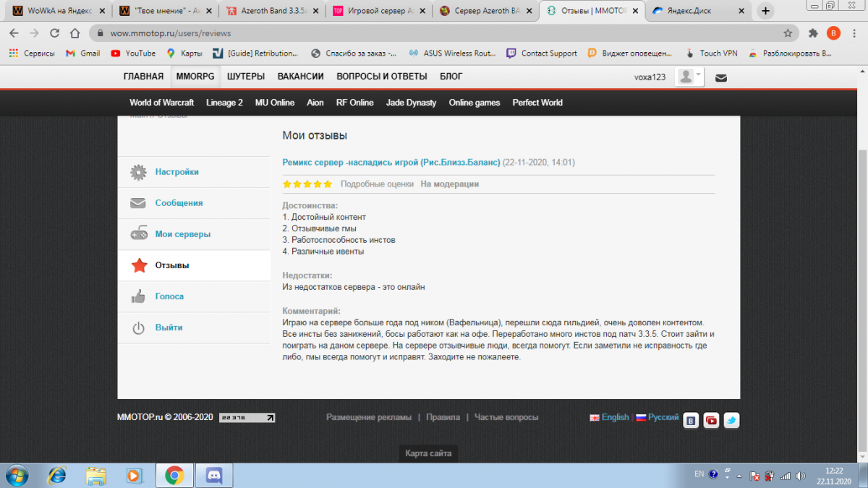Open the Ремикс сервер review title link
Screen dimensions: 868x488
click(x=391, y=162)
